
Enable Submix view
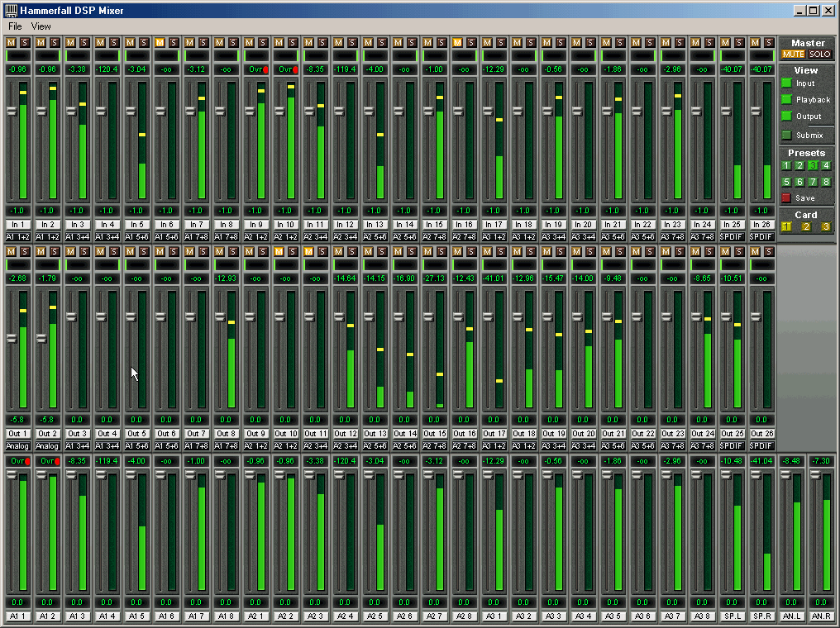[786, 135]
